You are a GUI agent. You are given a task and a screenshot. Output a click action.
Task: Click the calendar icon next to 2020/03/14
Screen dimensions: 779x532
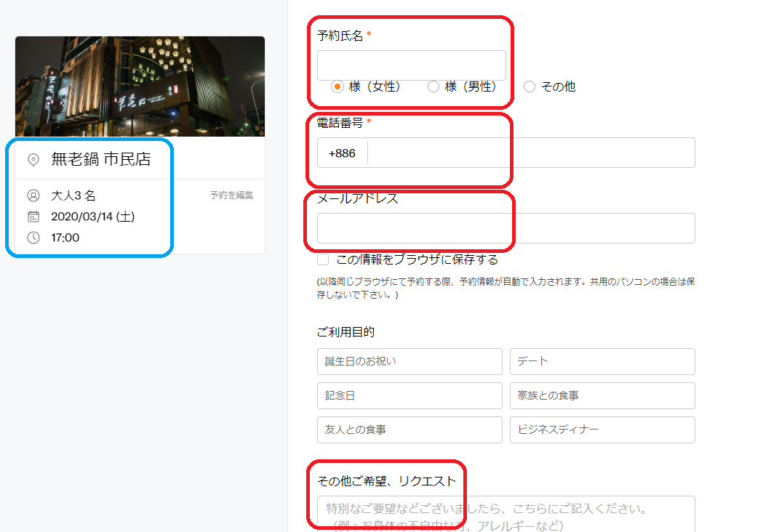pos(33,217)
